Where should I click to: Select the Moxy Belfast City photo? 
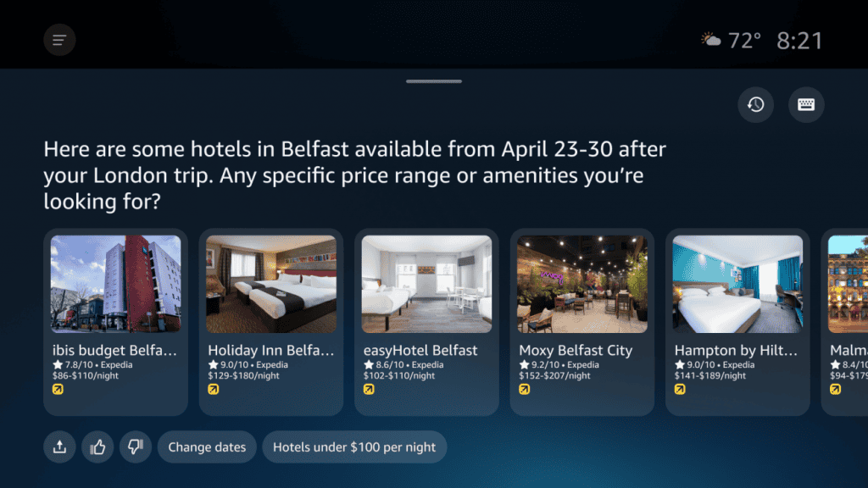coord(581,284)
